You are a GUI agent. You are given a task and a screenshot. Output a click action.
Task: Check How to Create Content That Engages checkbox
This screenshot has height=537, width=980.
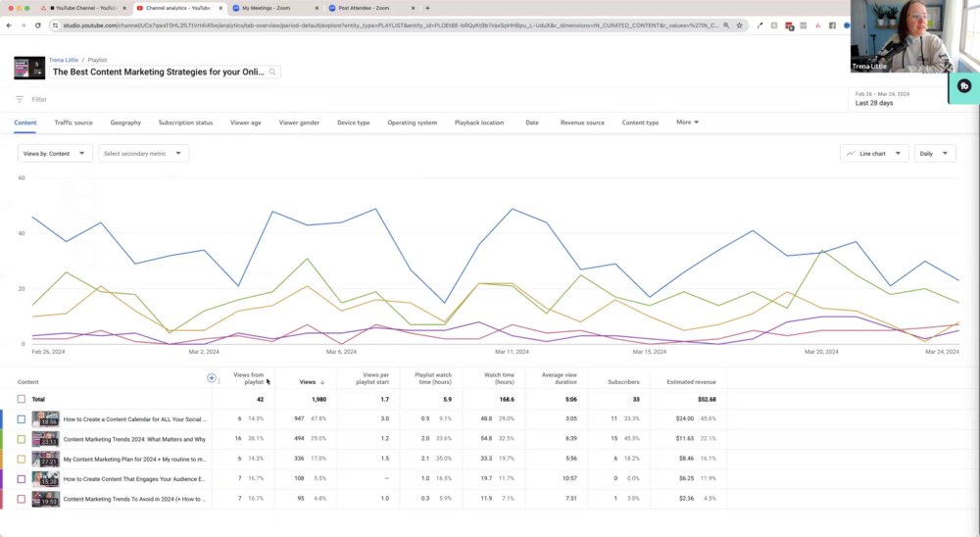(x=22, y=479)
